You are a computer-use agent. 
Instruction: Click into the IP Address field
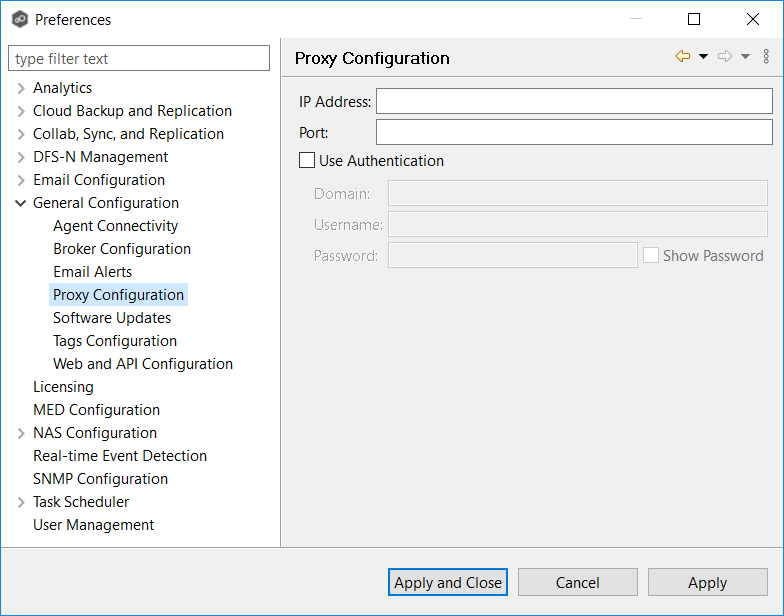point(573,101)
